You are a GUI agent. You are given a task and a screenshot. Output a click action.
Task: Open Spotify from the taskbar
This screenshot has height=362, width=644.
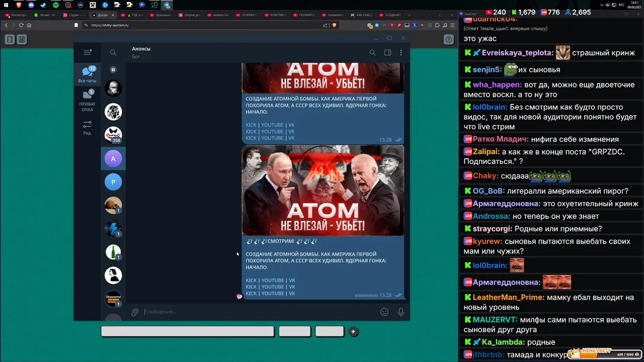tap(56, 5)
